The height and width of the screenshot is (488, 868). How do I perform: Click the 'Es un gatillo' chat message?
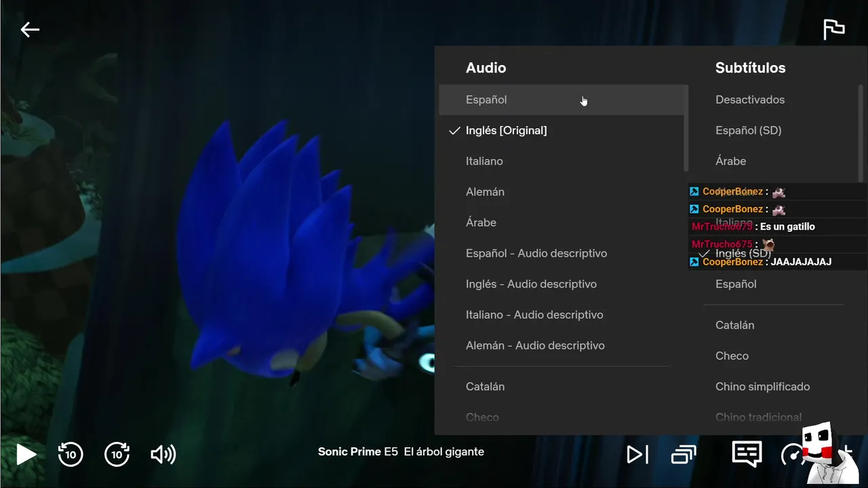point(787,227)
